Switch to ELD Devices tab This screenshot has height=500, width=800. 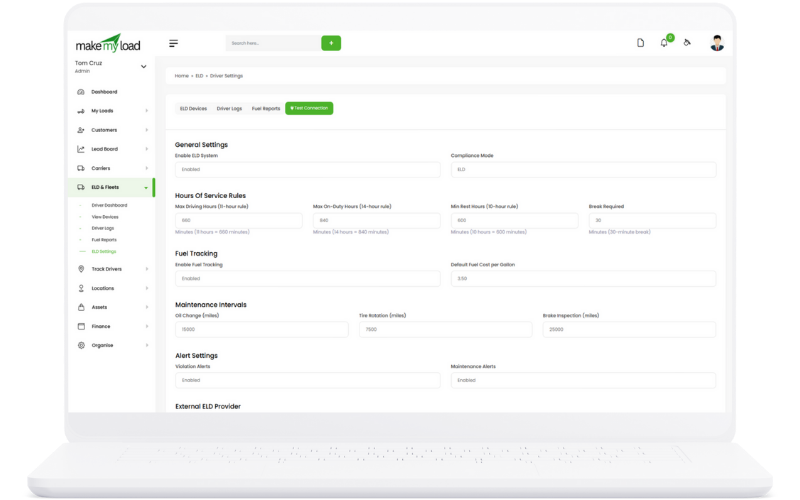click(193, 108)
